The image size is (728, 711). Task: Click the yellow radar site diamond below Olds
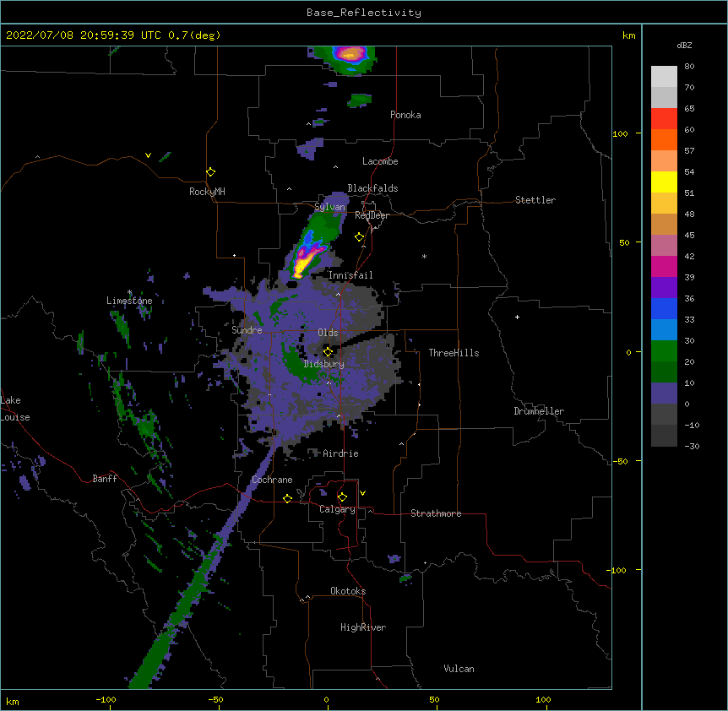(328, 352)
